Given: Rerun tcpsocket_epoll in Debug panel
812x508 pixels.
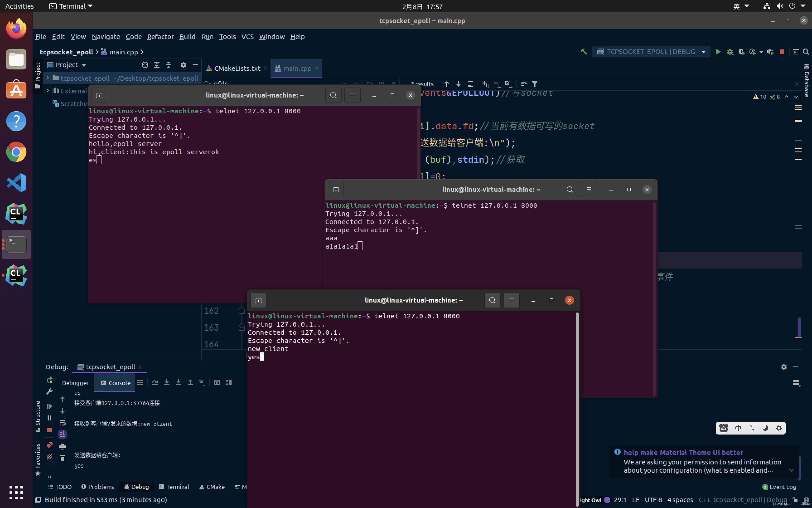Looking at the screenshot, I should point(50,380).
